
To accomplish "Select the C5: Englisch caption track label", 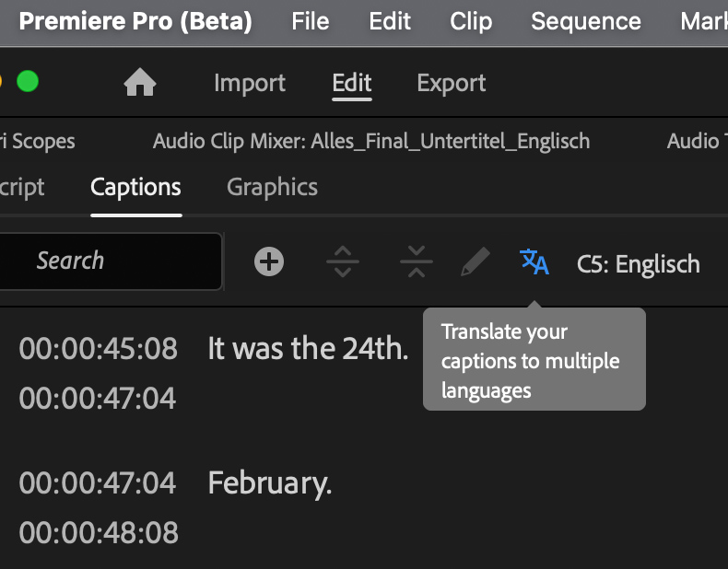I will click(638, 264).
